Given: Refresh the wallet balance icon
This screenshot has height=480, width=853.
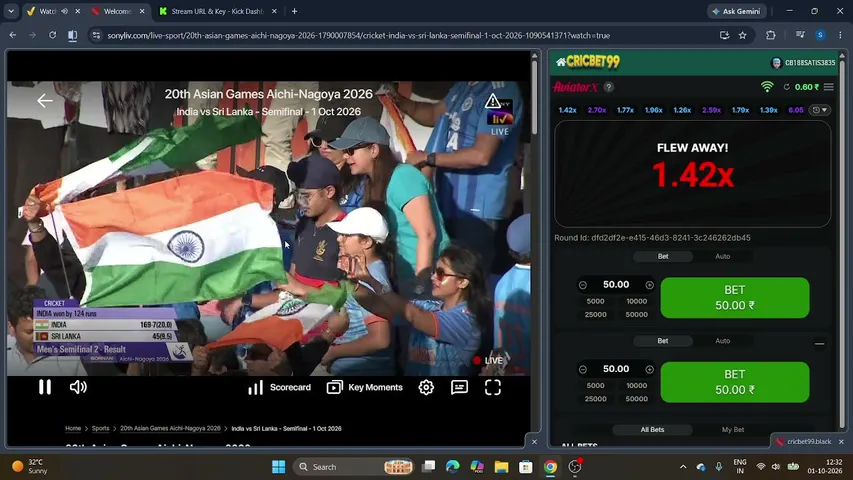Looking at the screenshot, I should pos(786,87).
